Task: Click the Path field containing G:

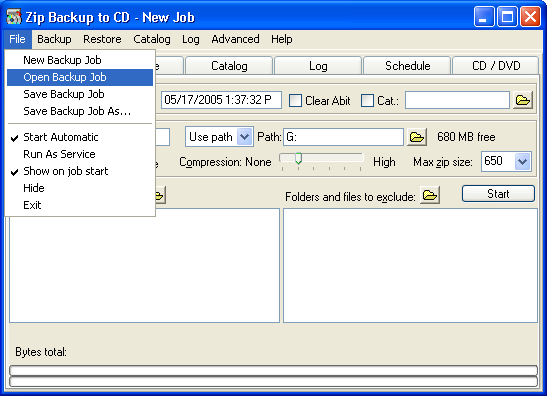Action: [343, 137]
